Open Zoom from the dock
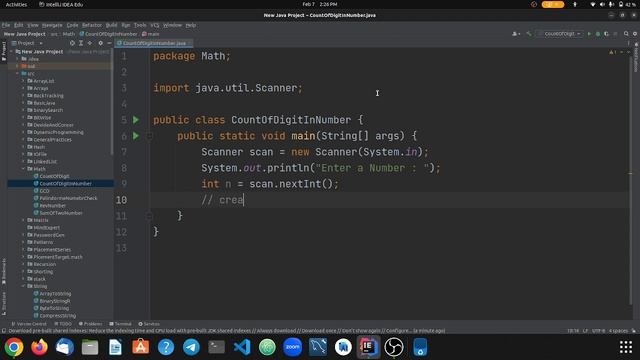 click(x=293, y=347)
